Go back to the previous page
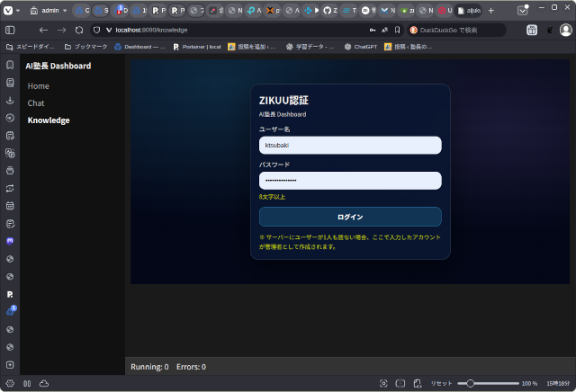The height and width of the screenshot is (392, 576). [43, 30]
